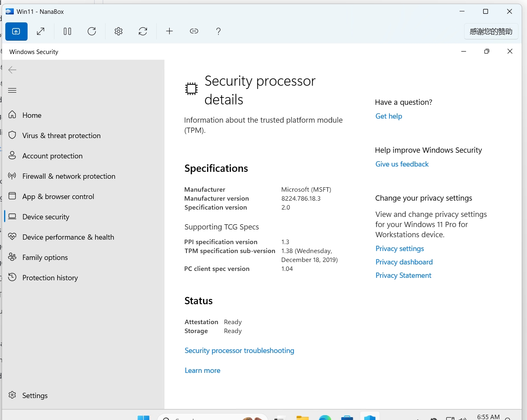Select Firewall & network protection
The width and height of the screenshot is (527, 420).
click(83, 176)
